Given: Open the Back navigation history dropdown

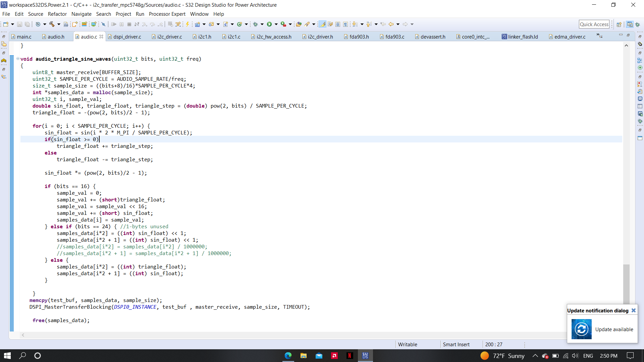Looking at the screenshot, I should [x=398, y=24].
